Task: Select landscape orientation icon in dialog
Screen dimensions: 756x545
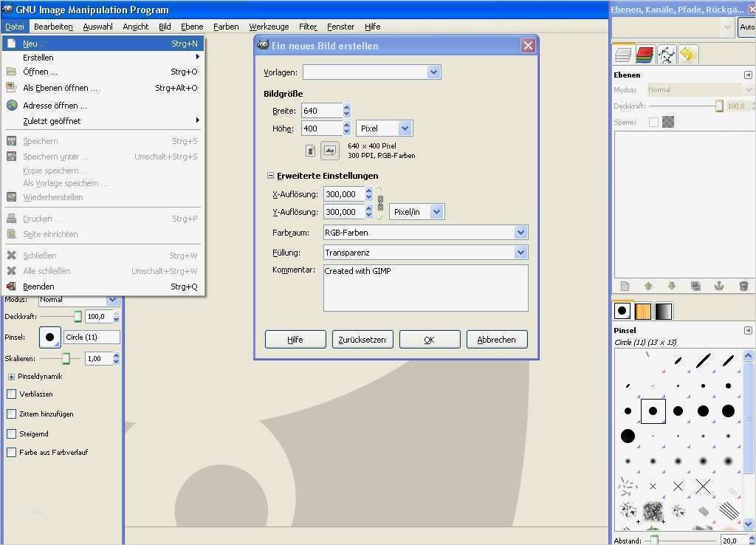Action: click(329, 151)
